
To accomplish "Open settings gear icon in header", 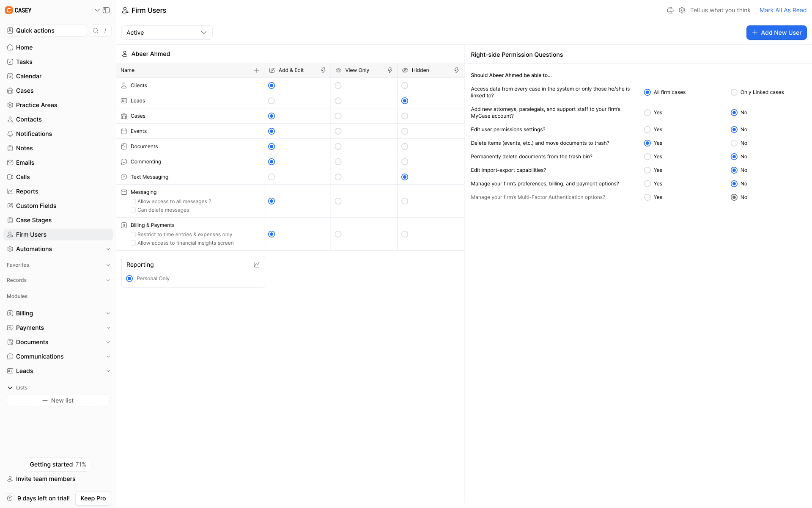I will pyautogui.click(x=682, y=10).
